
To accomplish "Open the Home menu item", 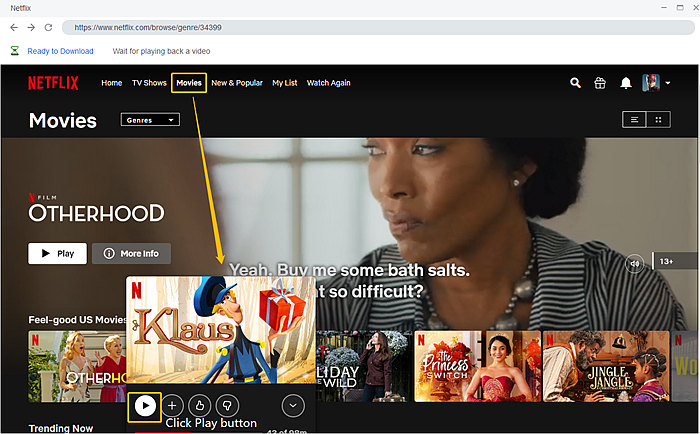I will pos(112,83).
